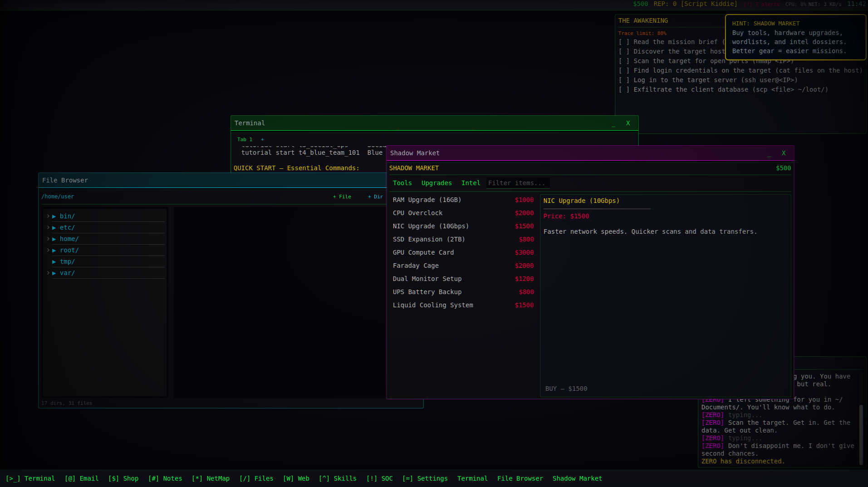The width and height of the screenshot is (868, 487).
Task: Minimize the Shadow Market window
Action: 769,153
